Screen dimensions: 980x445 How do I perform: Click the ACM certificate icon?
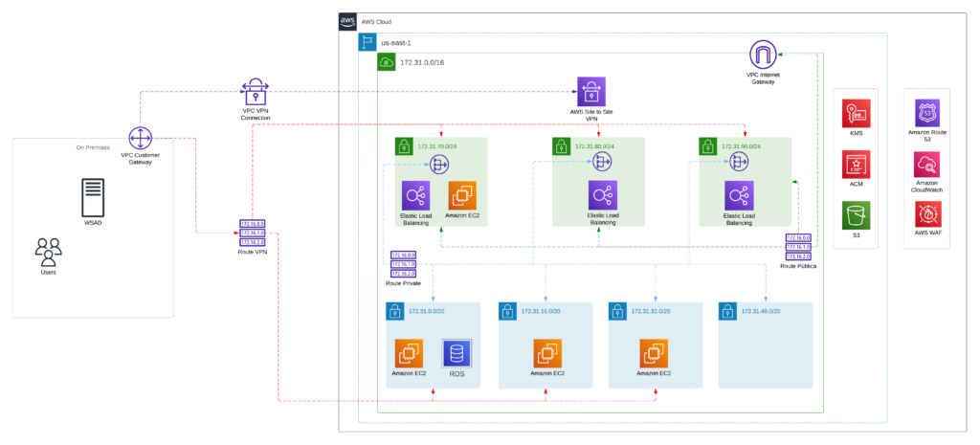click(856, 164)
